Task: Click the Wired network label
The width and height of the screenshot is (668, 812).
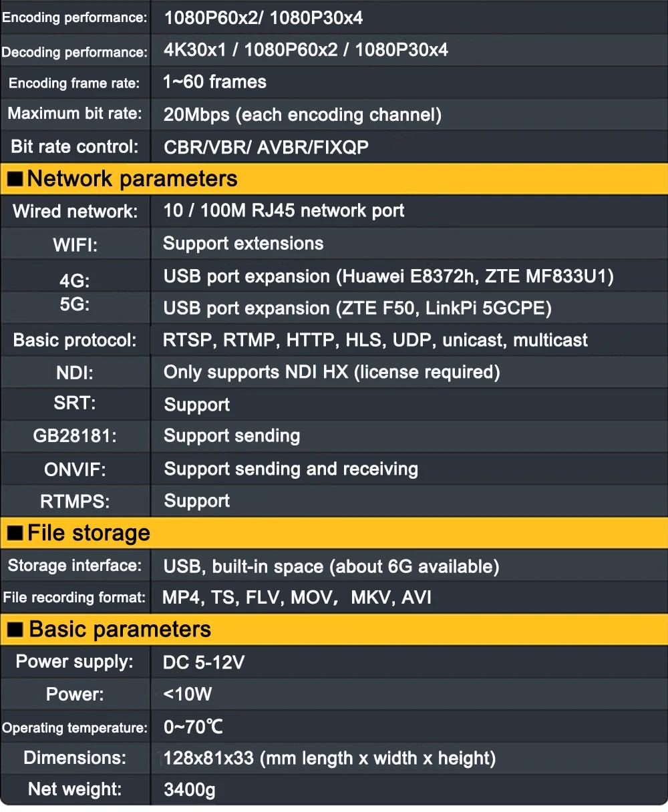Action: point(75,212)
